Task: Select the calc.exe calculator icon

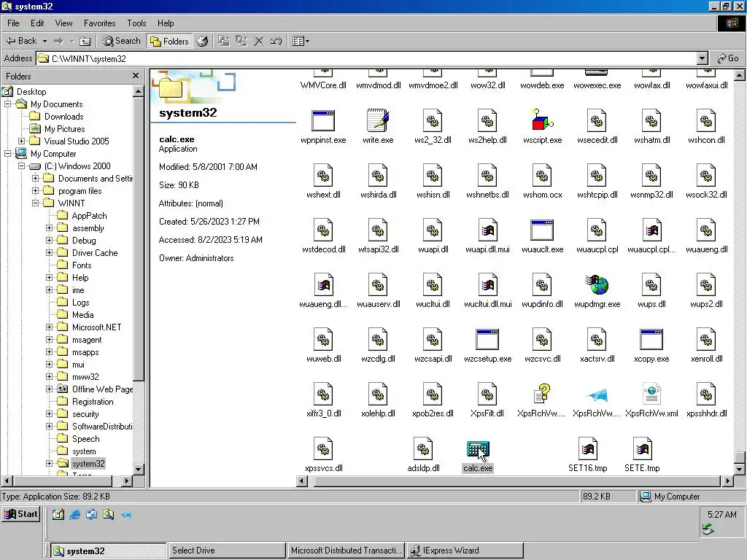Action: (x=478, y=449)
